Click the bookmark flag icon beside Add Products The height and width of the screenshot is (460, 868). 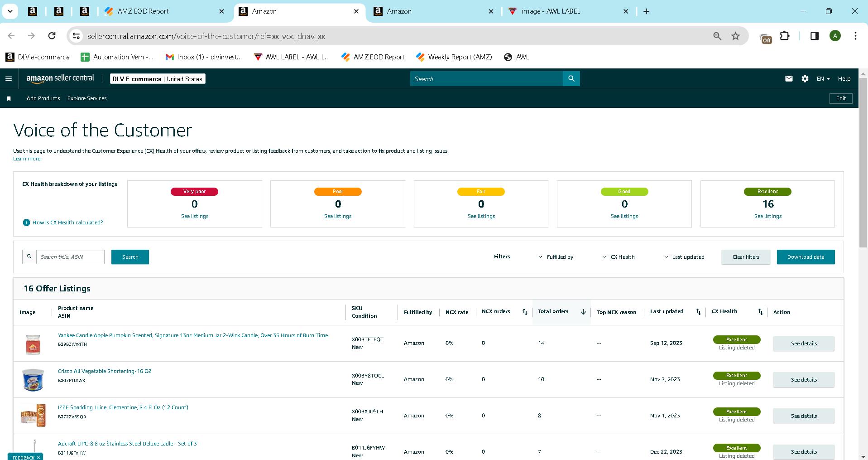click(9, 98)
